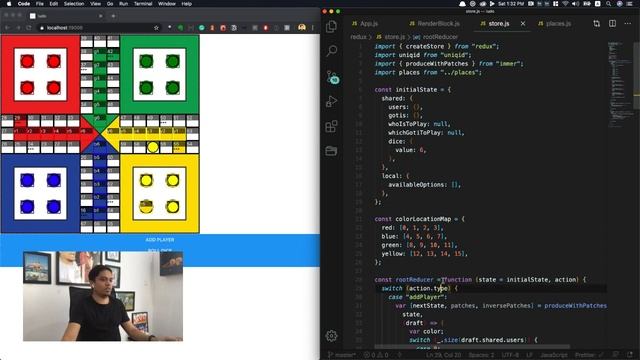
Task: Click the top-left green piece in home
Action: pyautogui.click(x=146, y=61)
